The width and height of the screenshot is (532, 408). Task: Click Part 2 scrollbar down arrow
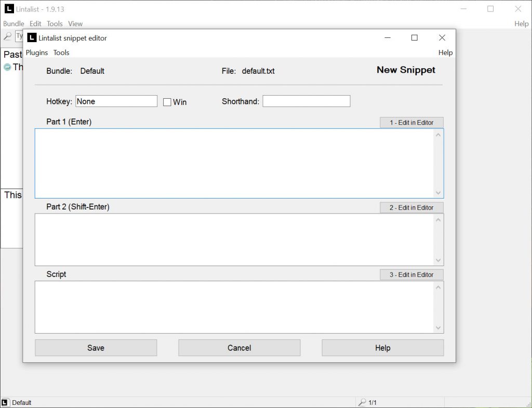438,260
